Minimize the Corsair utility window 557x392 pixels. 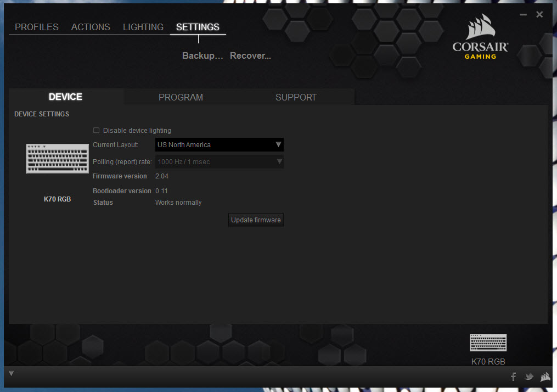[524, 15]
